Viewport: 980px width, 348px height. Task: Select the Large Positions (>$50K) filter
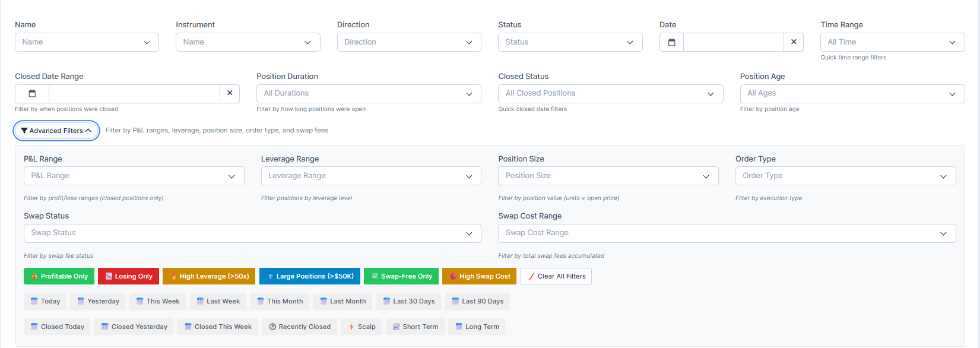(x=309, y=276)
